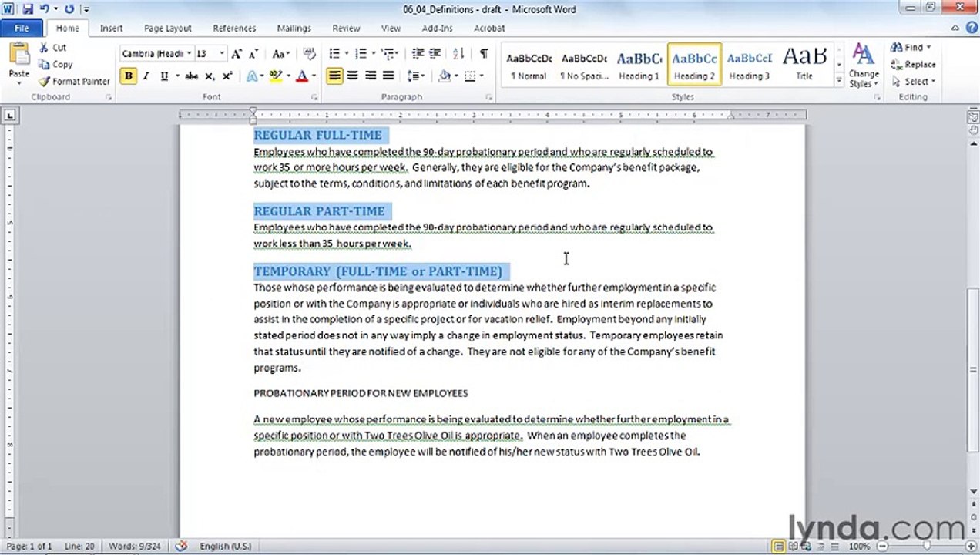This screenshot has width=980, height=555.
Task: Apply the Normal style
Action: coord(529,65)
